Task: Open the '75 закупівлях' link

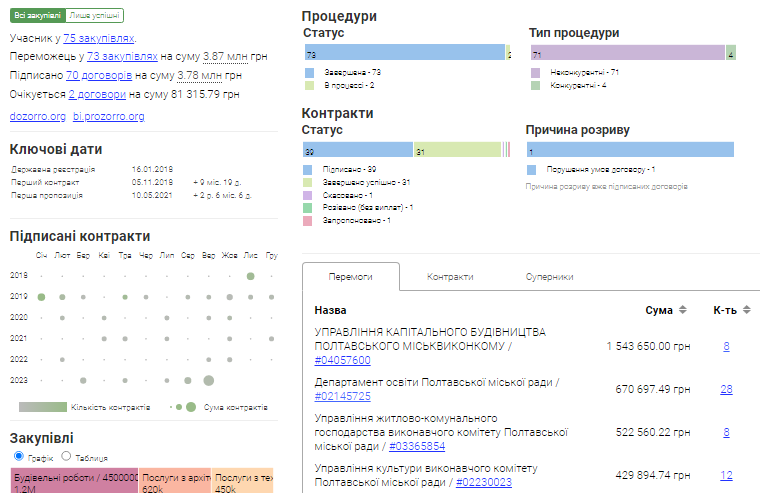Action: pos(98,38)
